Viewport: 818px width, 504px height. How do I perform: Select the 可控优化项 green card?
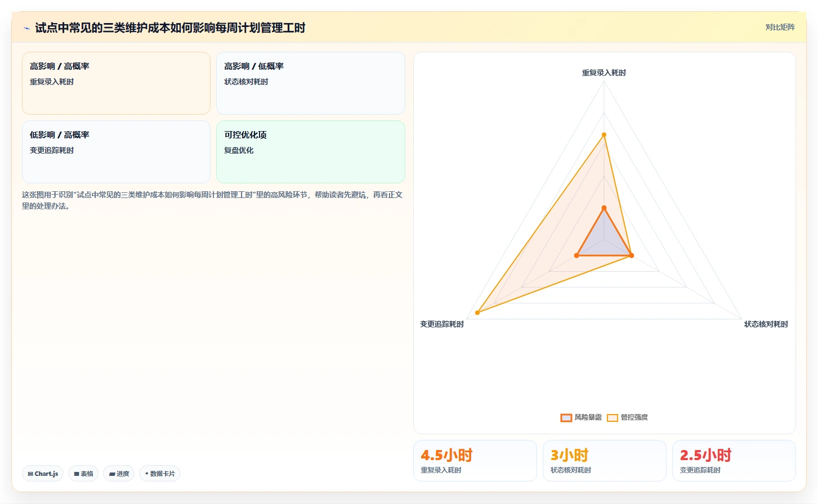click(x=311, y=152)
